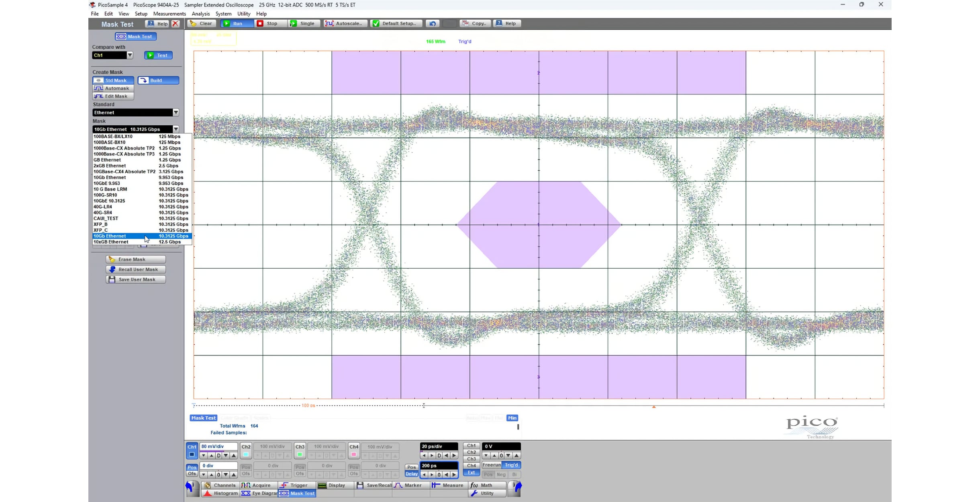Trigger a Single acquisition

click(x=304, y=23)
